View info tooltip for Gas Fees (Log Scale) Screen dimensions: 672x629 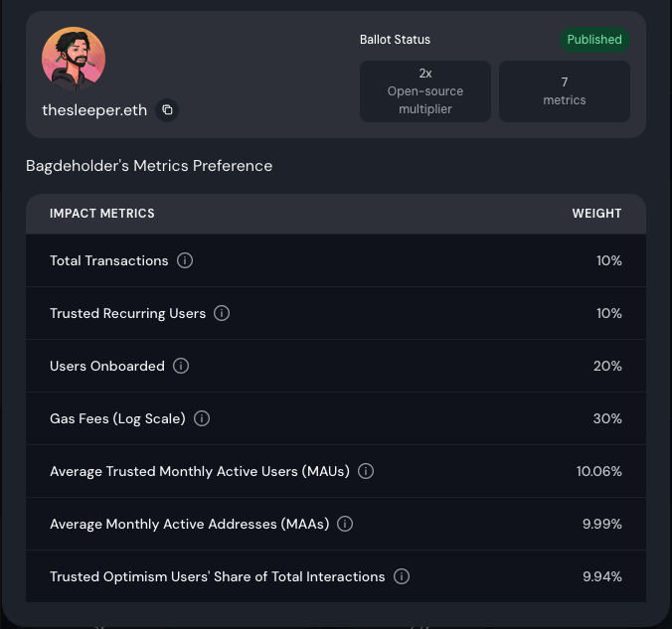(x=202, y=418)
